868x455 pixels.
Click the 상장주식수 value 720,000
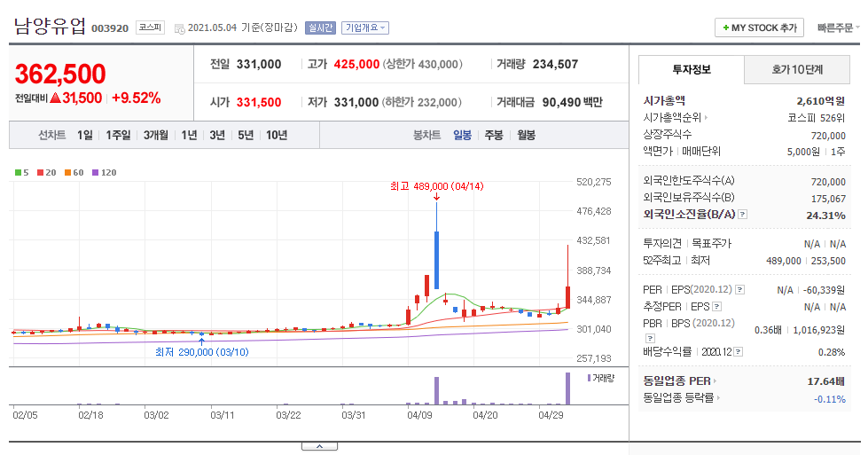828,136
